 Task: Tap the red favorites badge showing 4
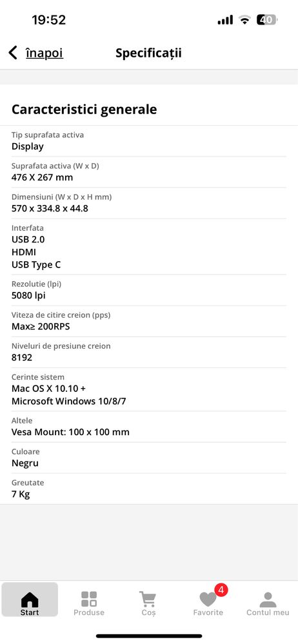pos(221,590)
